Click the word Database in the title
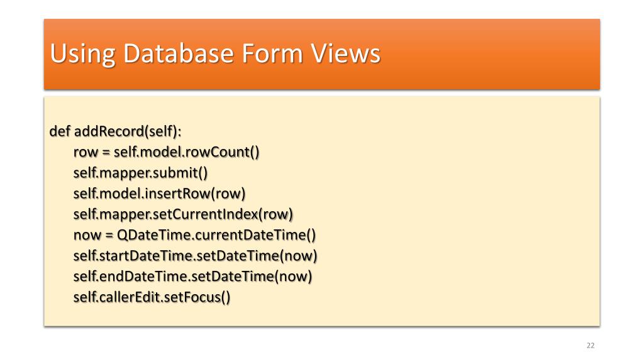 (179, 53)
